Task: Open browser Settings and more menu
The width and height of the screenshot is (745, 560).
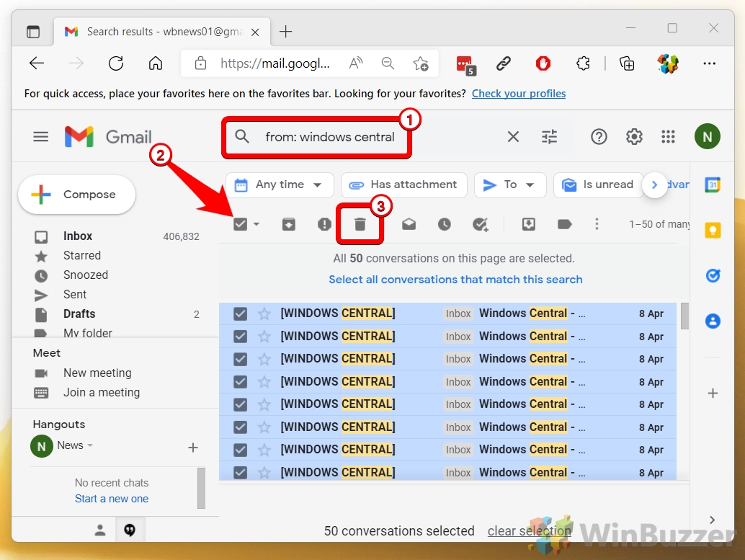Action: pyautogui.click(x=709, y=63)
